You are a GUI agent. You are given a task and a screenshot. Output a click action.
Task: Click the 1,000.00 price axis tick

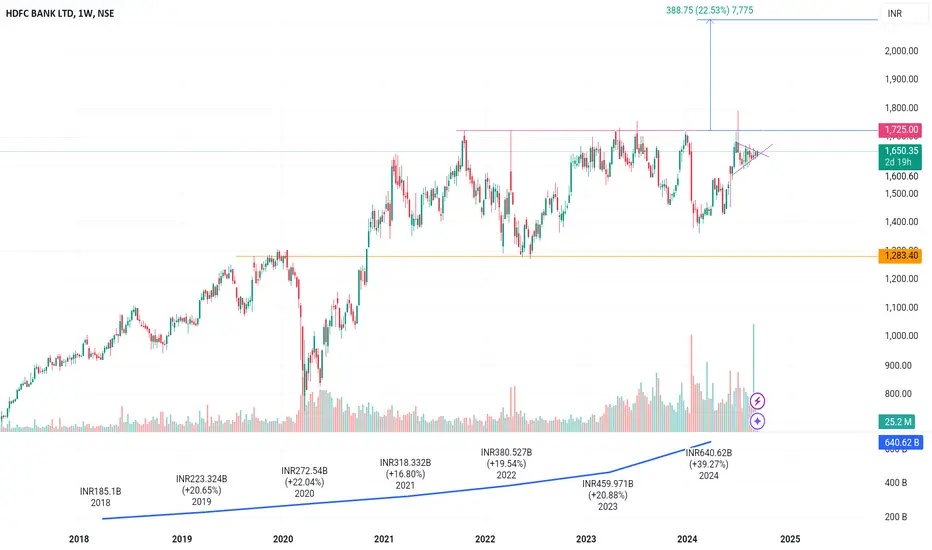(901, 336)
